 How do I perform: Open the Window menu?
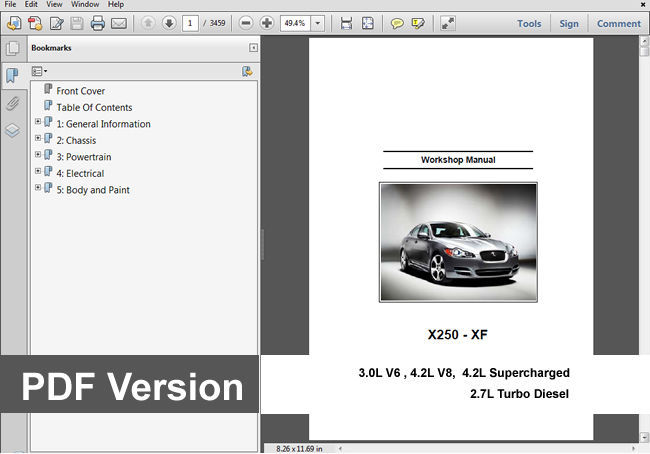point(85,5)
